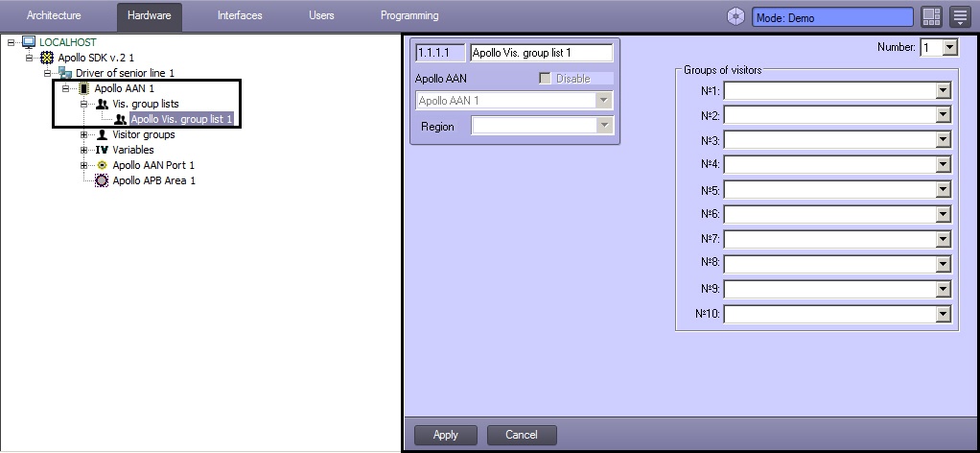980x453 pixels.
Task: Expand the Apollo AAN Port 1 node
Action: (x=83, y=165)
